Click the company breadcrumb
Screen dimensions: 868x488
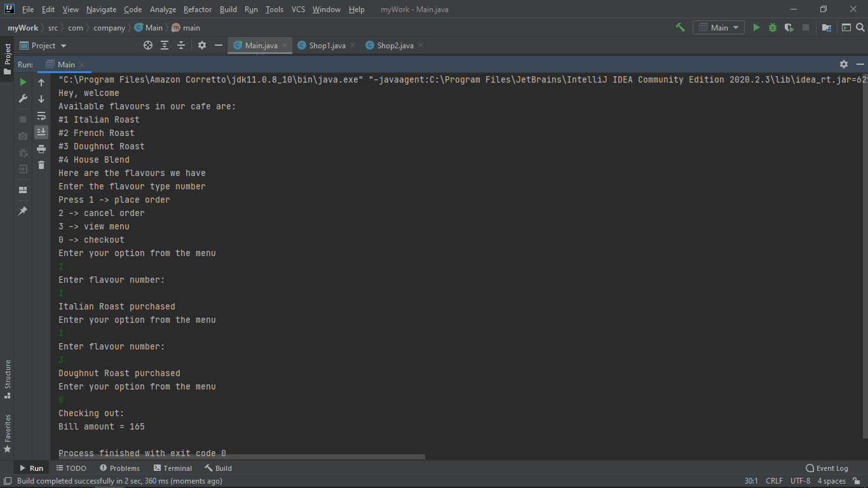(x=109, y=28)
